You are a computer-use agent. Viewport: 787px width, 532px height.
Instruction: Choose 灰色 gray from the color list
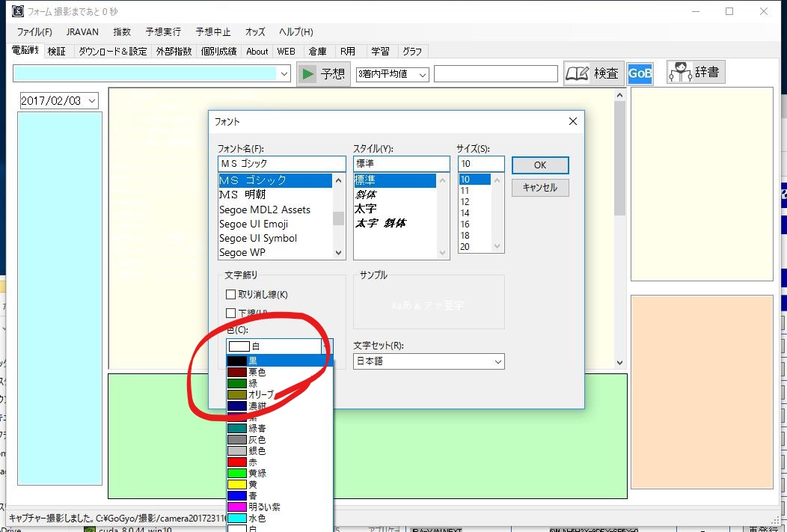[279, 440]
